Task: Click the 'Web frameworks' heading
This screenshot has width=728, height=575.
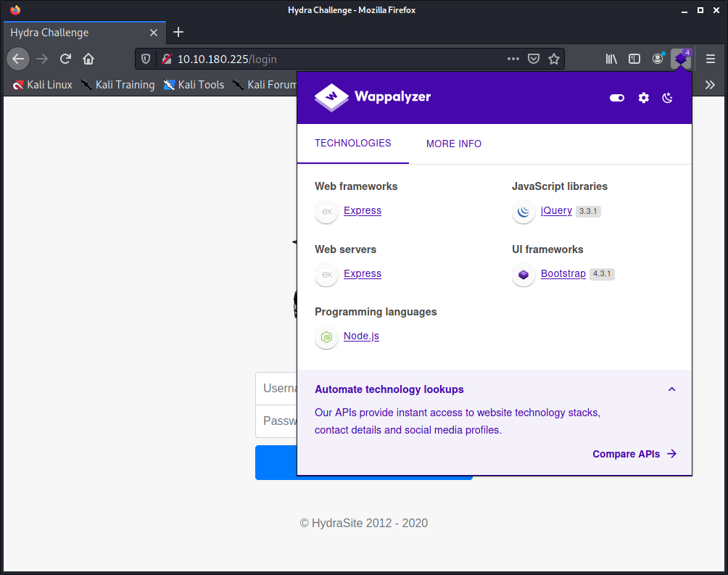Action: 356,186
